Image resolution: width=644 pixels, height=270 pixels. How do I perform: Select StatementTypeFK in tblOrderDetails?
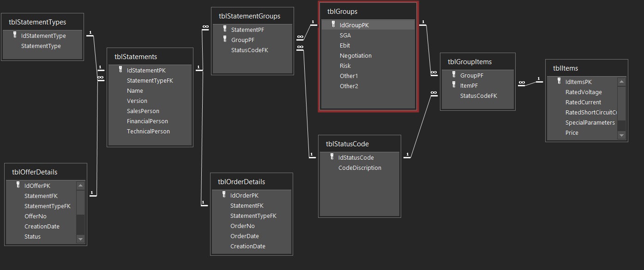[253, 216]
